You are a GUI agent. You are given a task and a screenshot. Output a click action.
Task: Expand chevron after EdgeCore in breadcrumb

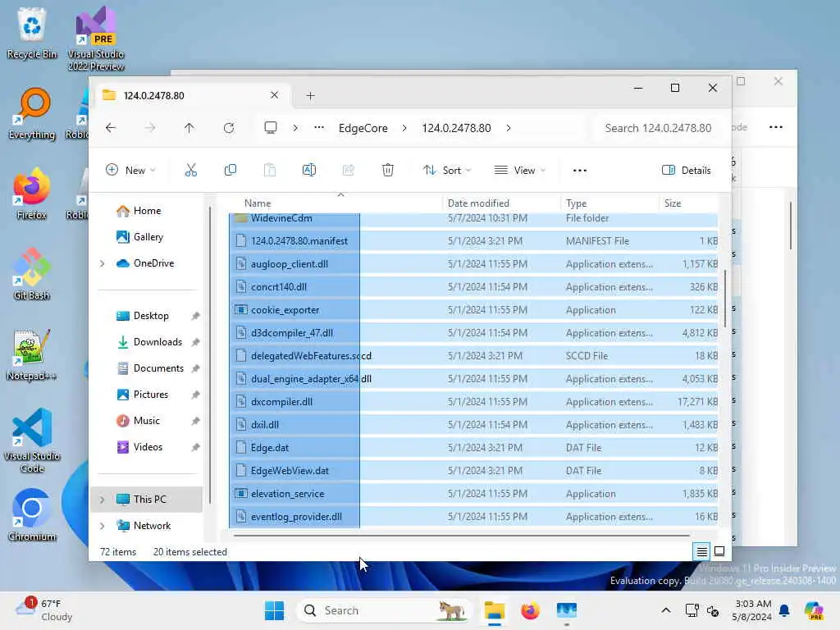click(404, 128)
